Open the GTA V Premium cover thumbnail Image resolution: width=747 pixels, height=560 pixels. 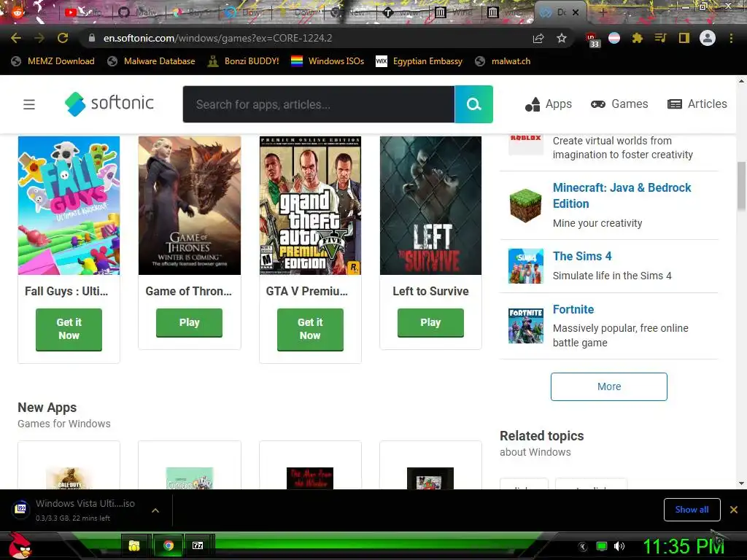[310, 205]
